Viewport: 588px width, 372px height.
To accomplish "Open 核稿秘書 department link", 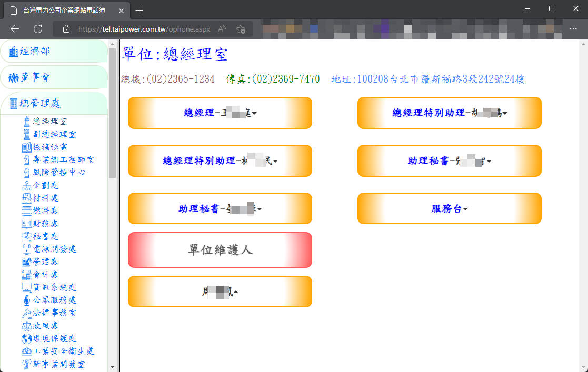I will coord(50,147).
